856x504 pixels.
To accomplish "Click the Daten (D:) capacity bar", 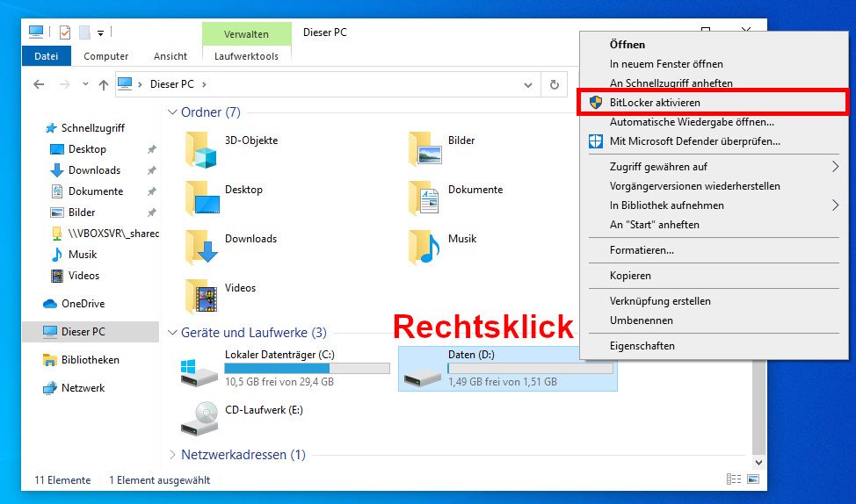I will pos(530,369).
